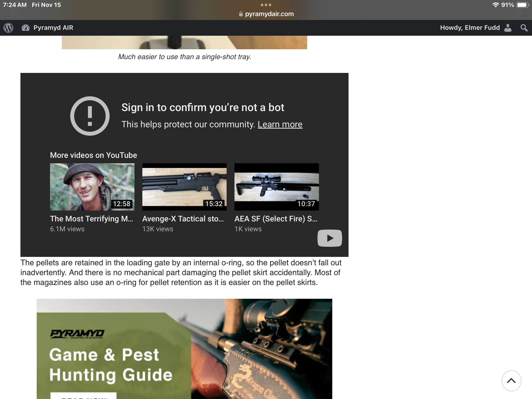Screen dimensions: 532x399
Task: Click the 1K views label
Action: pyautogui.click(x=248, y=229)
